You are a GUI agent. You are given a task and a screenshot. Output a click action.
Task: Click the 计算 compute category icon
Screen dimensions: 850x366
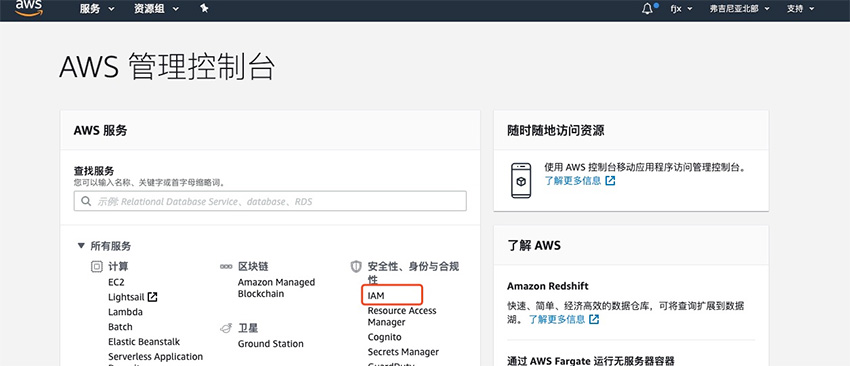pos(96,267)
